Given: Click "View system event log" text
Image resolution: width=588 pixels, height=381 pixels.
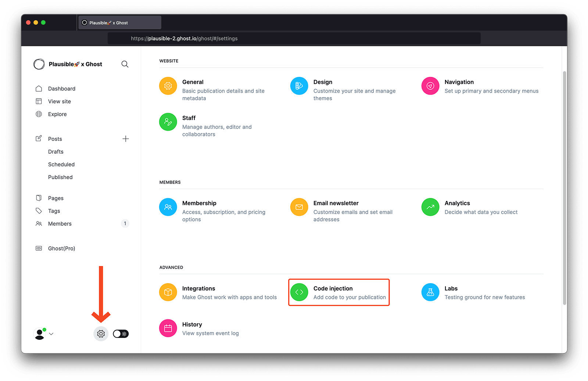Looking at the screenshot, I should [x=211, y=333].
